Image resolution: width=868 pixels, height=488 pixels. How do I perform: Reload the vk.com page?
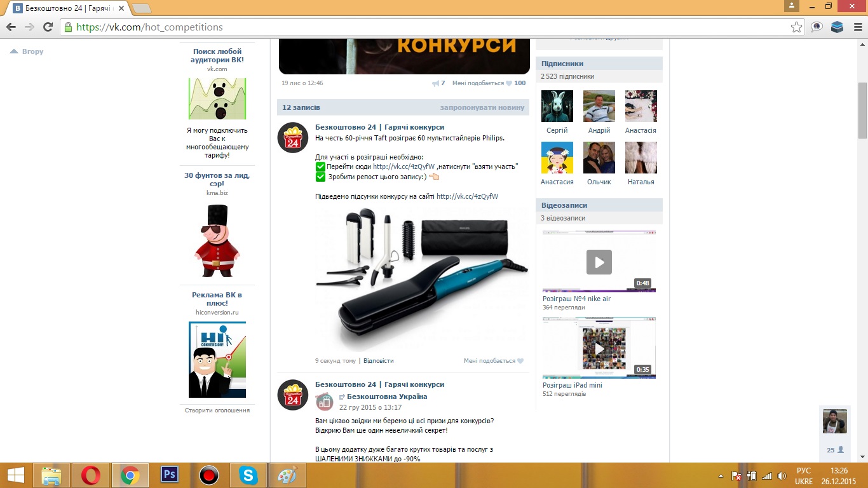48,27
